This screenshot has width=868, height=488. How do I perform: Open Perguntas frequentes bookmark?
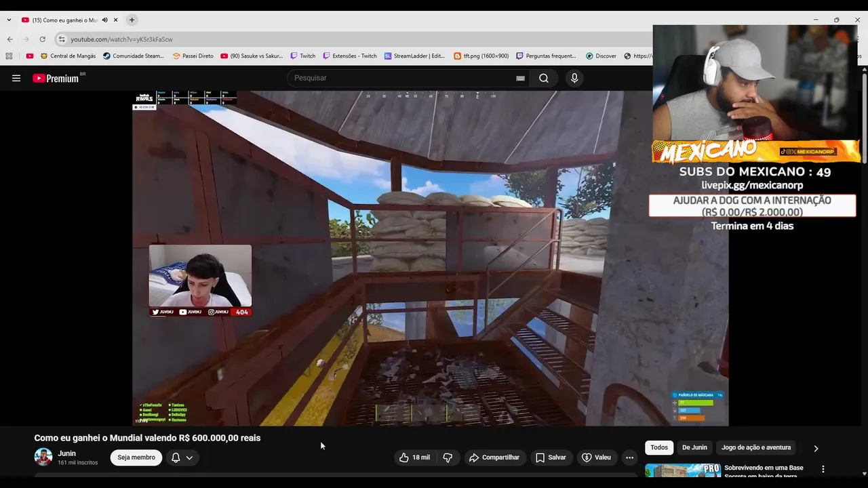[x=546, y=56]
